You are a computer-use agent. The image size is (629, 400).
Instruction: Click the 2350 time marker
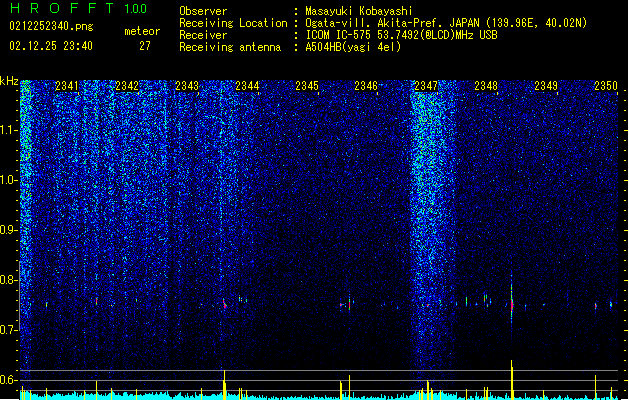(606, 86)
